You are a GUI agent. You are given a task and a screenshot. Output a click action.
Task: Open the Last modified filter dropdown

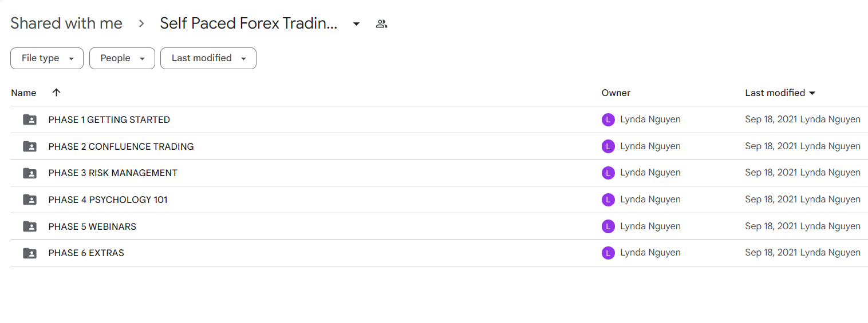click(x=208, y=58)
